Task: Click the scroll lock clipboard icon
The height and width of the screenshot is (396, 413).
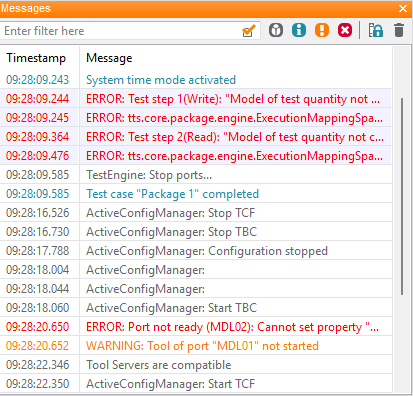Action: coord(376,30)
